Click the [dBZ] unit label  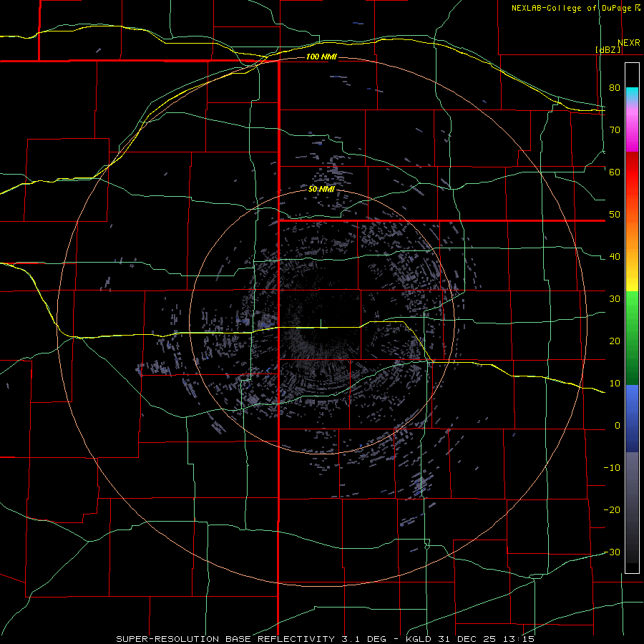coord(608,49)
